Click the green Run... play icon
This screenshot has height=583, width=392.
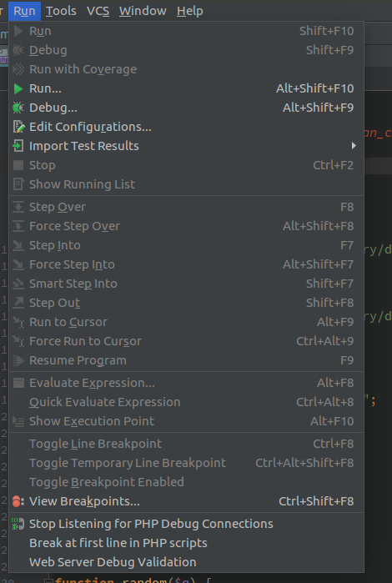(x=18, y=88)
